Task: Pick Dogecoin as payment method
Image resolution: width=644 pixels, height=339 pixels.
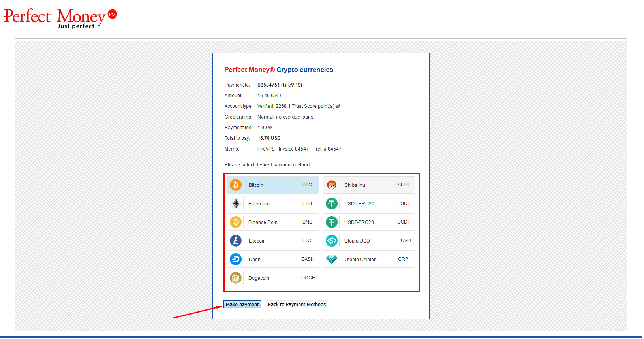Action: (x=273, y=278)
